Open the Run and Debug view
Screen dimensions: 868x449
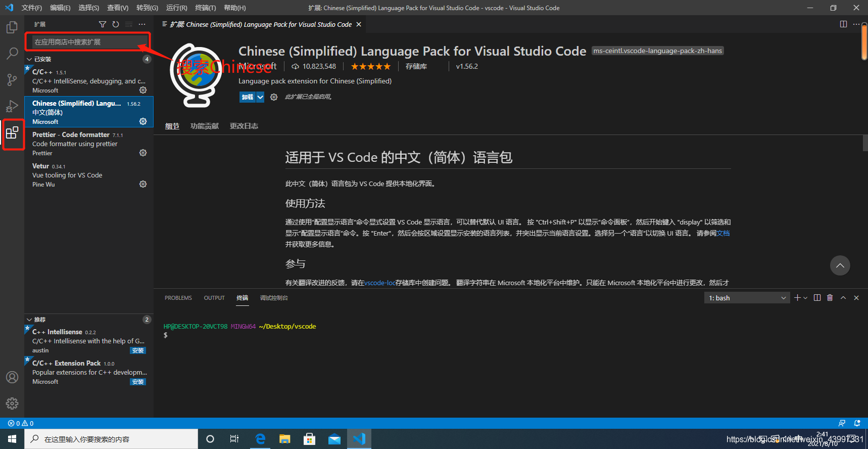click(12, 106)
